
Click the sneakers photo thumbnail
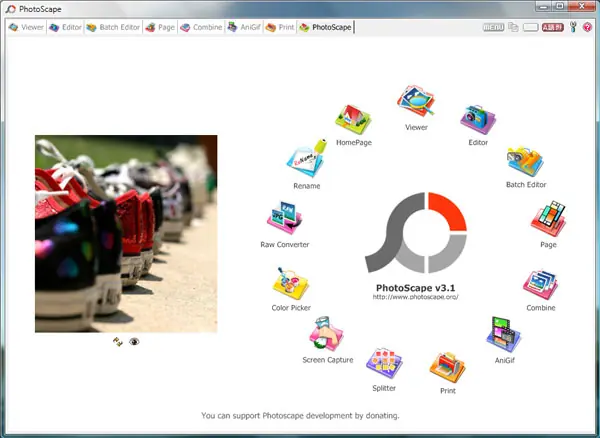pos(126,234)
